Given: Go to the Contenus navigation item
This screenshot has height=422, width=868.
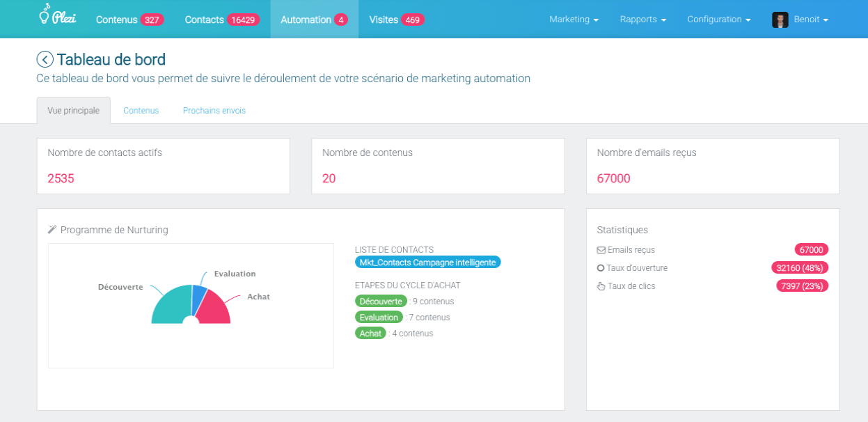Looking at the screenshot, I should tap(129, 19).
